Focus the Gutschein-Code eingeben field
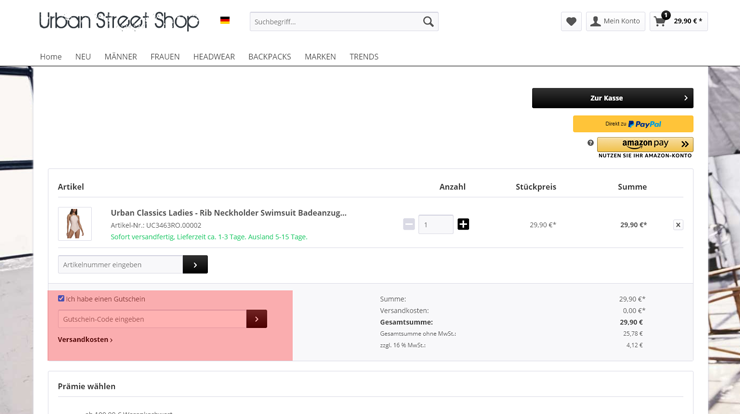The width and height of the screenshot is (740, 414). 152,319
